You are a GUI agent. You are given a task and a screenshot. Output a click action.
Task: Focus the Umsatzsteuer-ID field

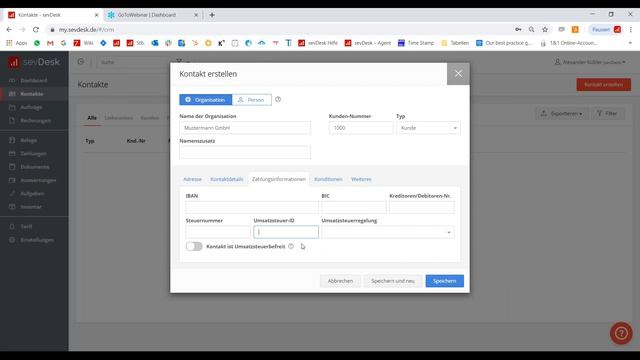[x=286, y=232]
